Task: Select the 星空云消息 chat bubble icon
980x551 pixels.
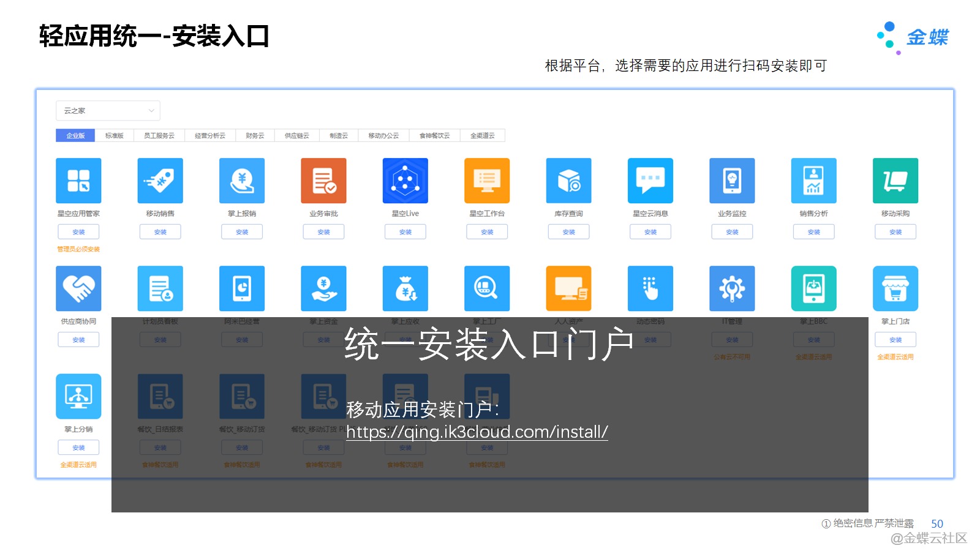Action: tap(650, 181)
